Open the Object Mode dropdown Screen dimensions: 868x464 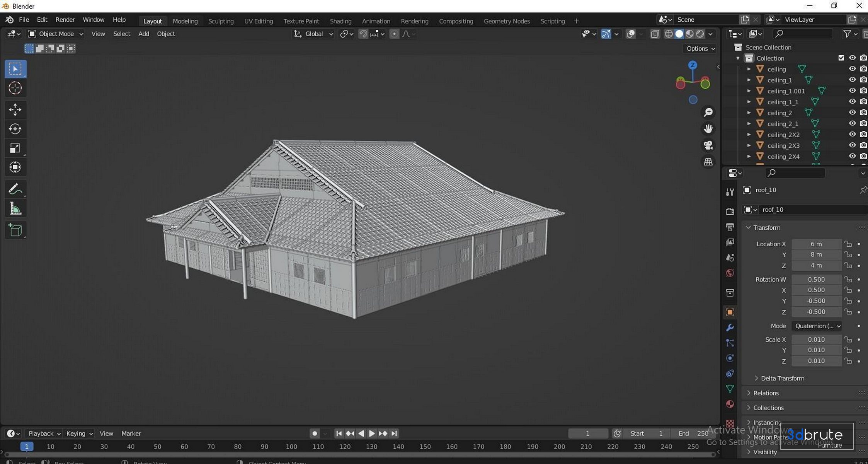(x=56, y=34)
